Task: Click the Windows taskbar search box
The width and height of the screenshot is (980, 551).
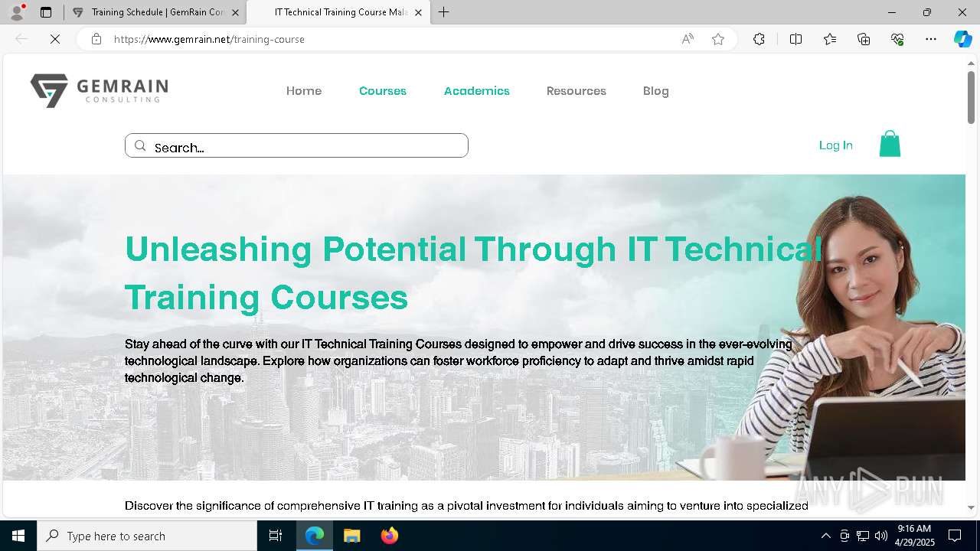Action: click(x=147, y=536)
